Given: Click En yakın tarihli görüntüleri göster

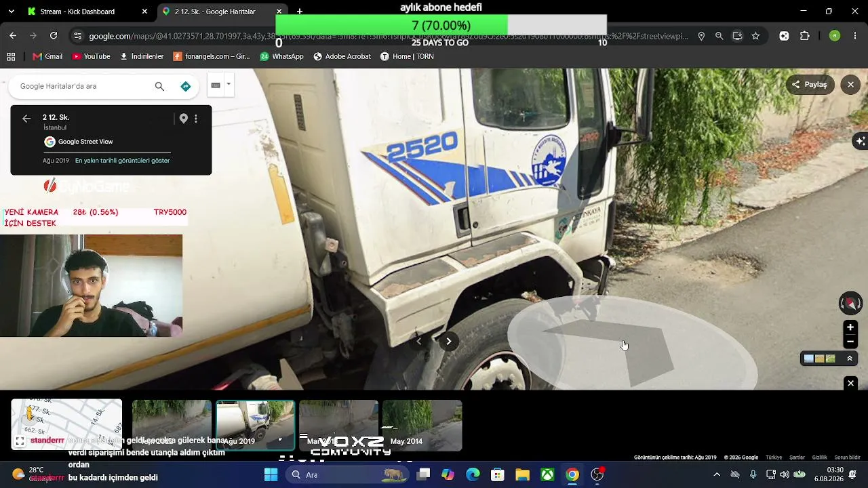Looking at the screenshot, I should pos(122,161).
